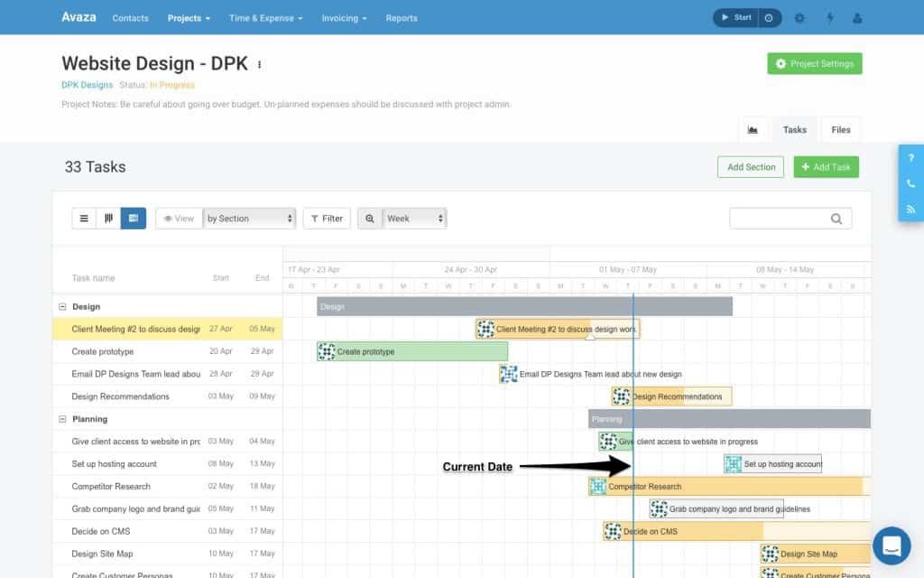Click the zoom magnifier icon beside Week selector
924x578 pixels.
tap(369, 218)
